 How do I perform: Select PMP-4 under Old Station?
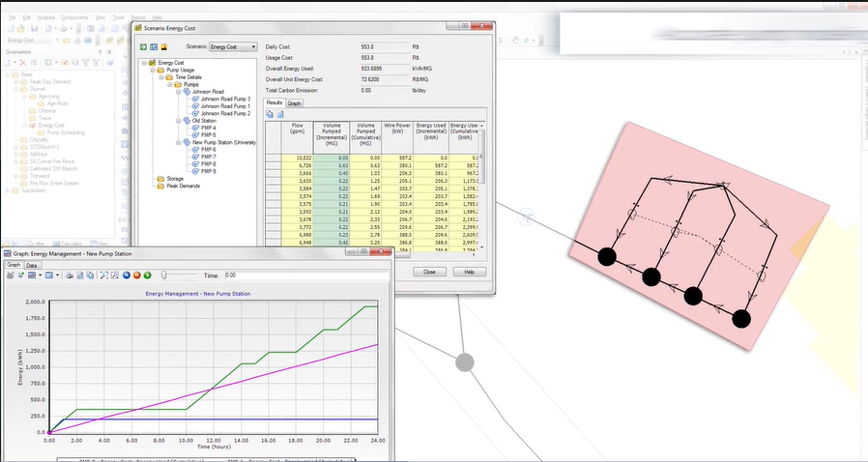point(208,128)
